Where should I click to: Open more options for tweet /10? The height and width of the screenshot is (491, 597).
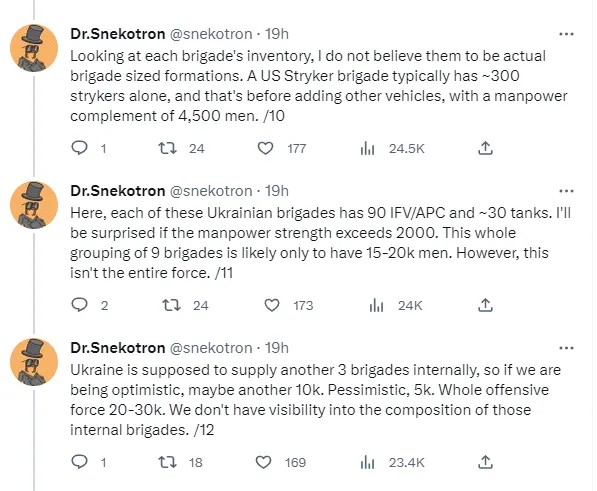click(566, 34)
